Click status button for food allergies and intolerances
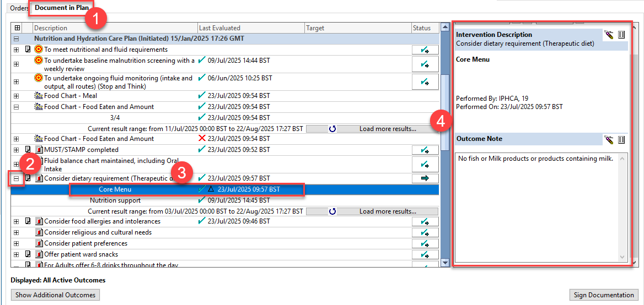Screen dimensions: 644x305 pyautogui.click(x=425, y=222)
